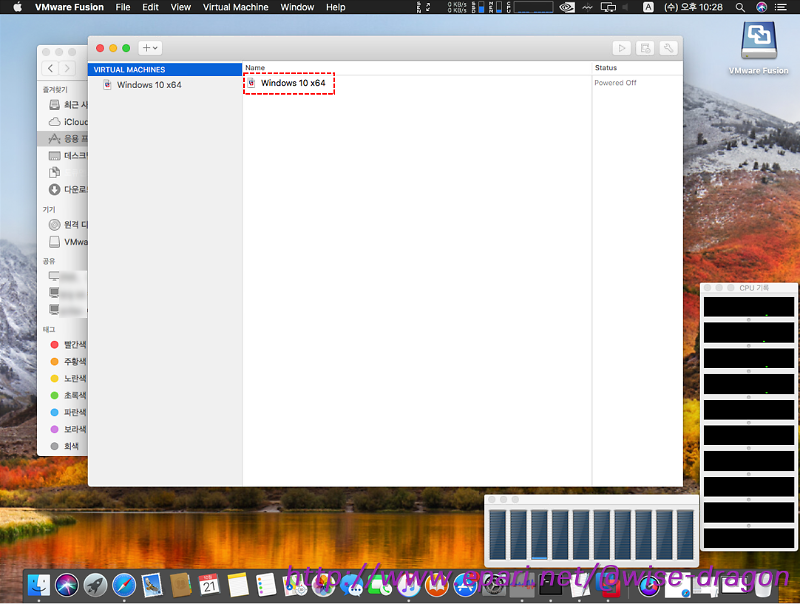Open Safari from the Dock
The width and height of the screenshot is (800, 604).
pos(124,585)
